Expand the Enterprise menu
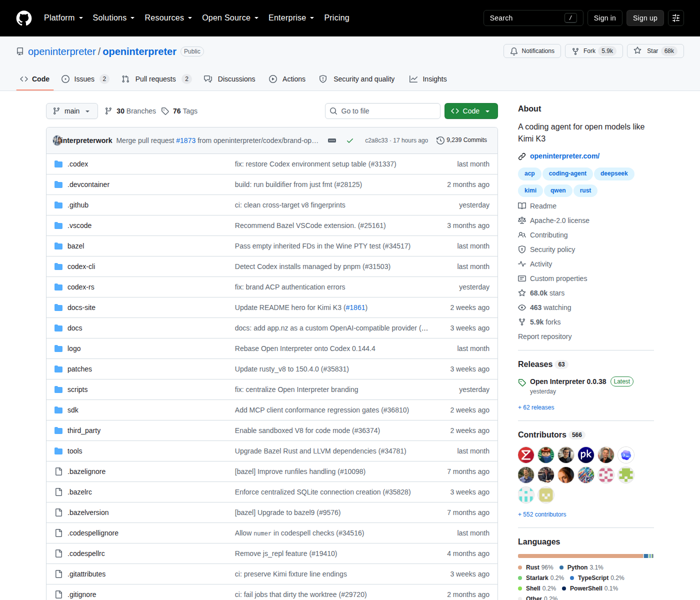Viewport: 700px width, 600px height. 291,18
